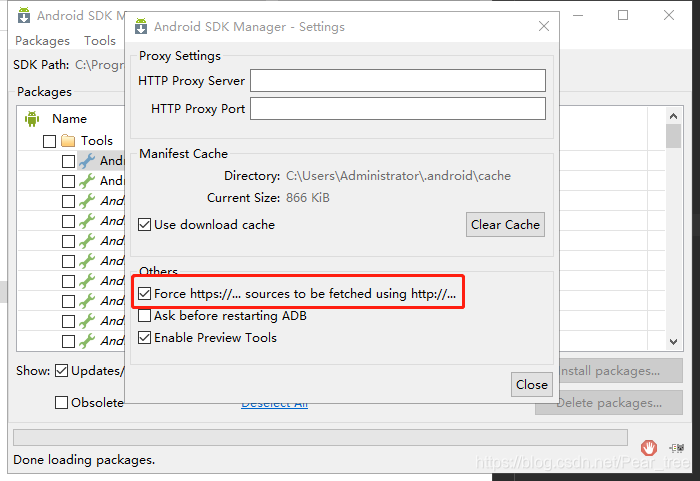Click the red stop hand icon
Viewport: 700px width, 481px height.
pos(649,447)
